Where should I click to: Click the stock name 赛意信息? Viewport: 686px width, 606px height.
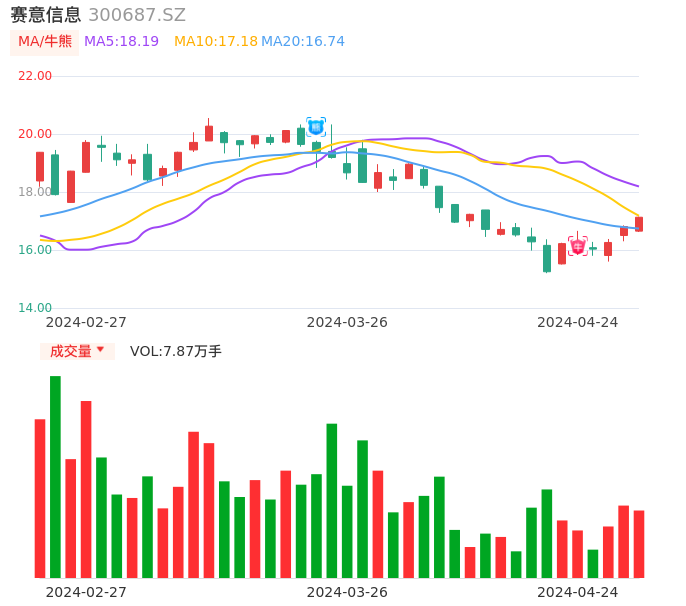coord(46,15)
